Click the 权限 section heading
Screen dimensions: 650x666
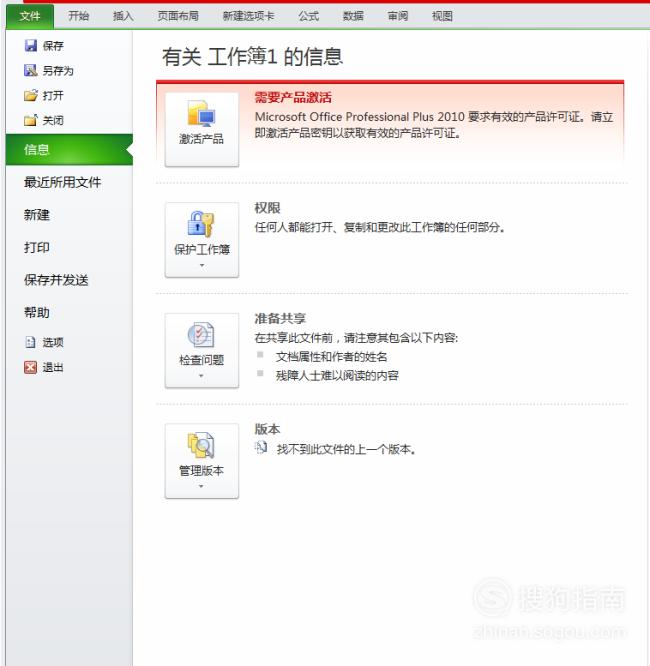[267, 208]
